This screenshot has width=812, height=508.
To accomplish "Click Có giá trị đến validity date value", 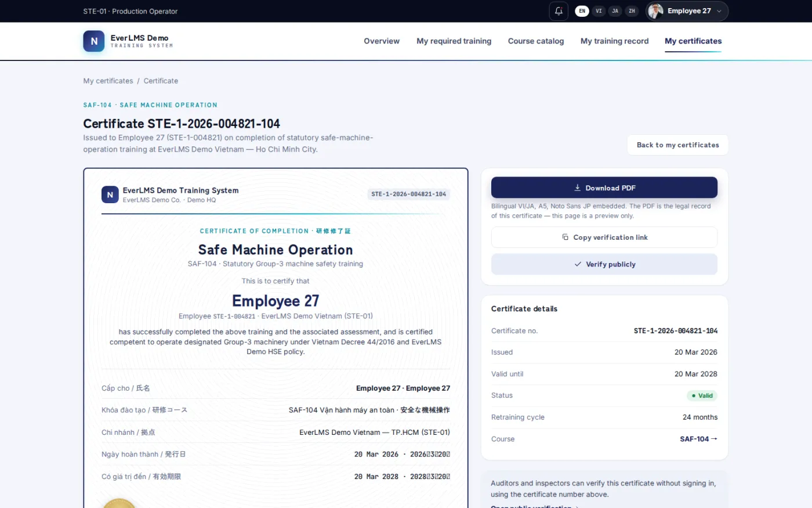I will click(x=402, y=477).
